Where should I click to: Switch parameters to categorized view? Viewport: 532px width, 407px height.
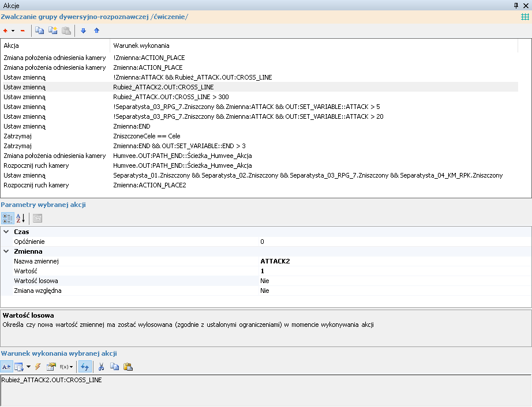8,218
